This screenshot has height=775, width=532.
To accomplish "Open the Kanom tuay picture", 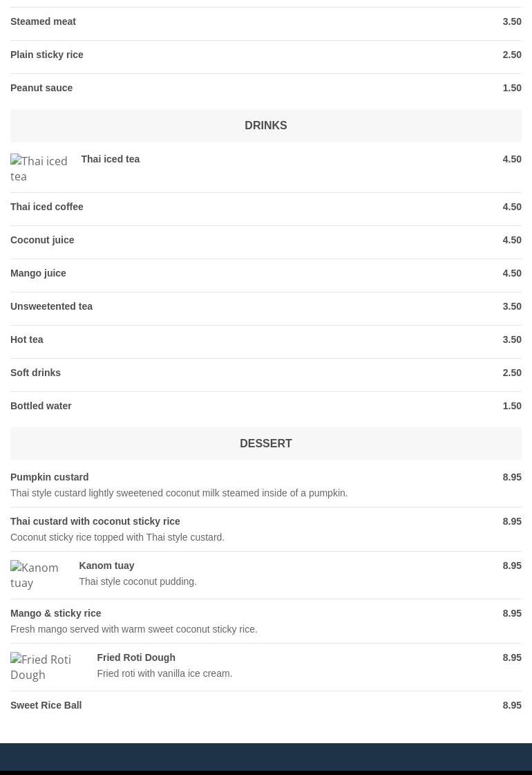I will pos(39,575).
